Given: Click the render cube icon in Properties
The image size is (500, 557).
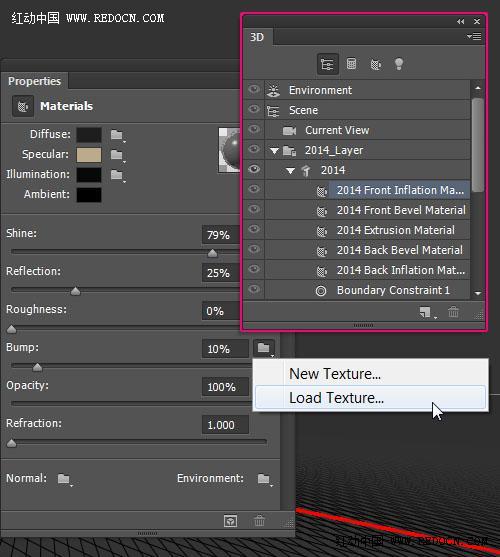Looking at the screenshot, I should point(230,521).
